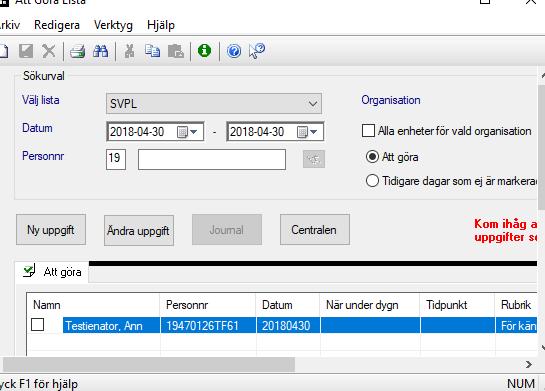Click the Ny uppgift button
545x391 pixels.
[51, 230]
